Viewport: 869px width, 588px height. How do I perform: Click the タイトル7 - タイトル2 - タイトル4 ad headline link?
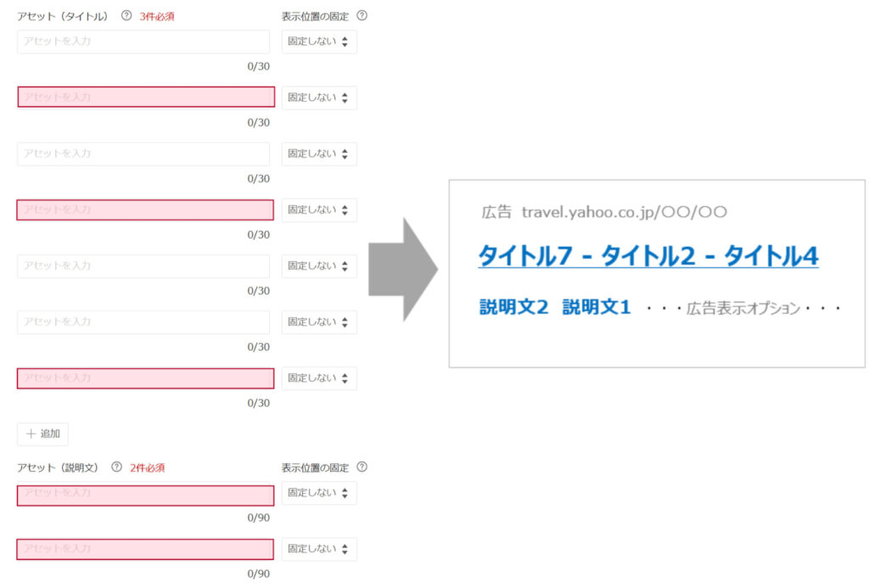(x=648, y=255)
